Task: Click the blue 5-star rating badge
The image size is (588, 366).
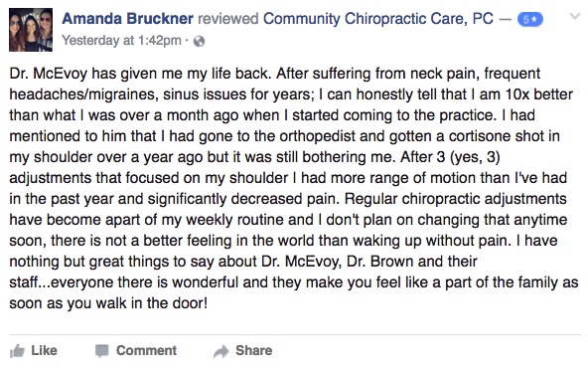Action: (x=529, y=20)
